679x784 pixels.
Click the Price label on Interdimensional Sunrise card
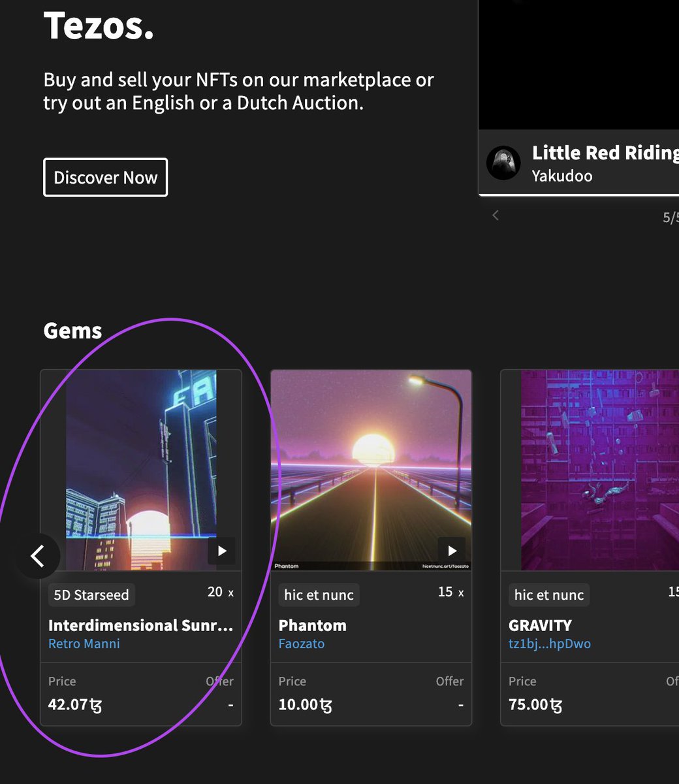pyautogui.click(x=62, y=681)
